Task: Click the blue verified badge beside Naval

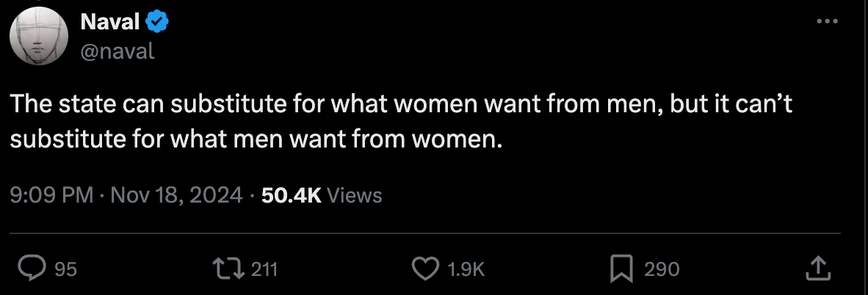Action: 158,23
